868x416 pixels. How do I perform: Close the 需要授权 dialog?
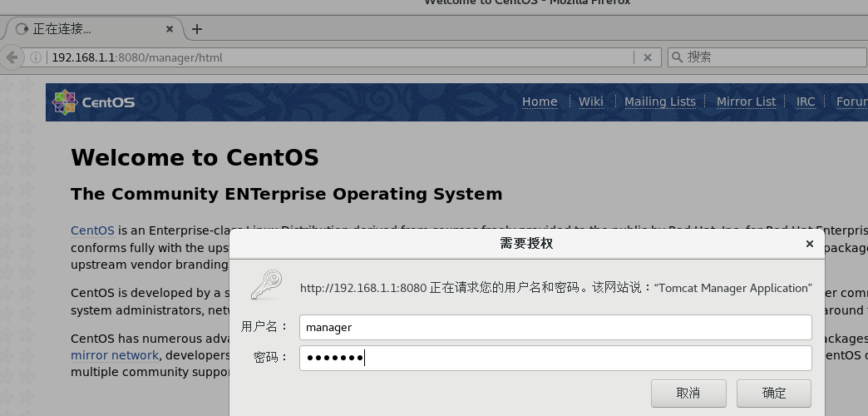click(x=809, y=244)
